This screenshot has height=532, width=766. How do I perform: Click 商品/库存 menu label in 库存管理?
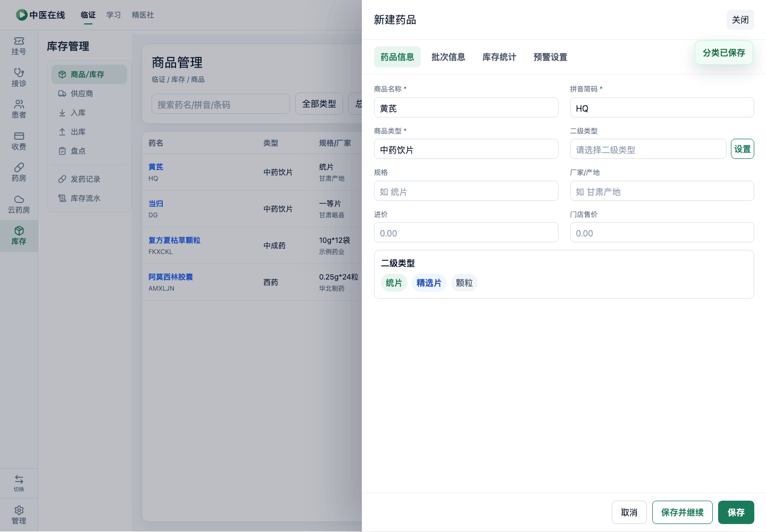[87, 74]
